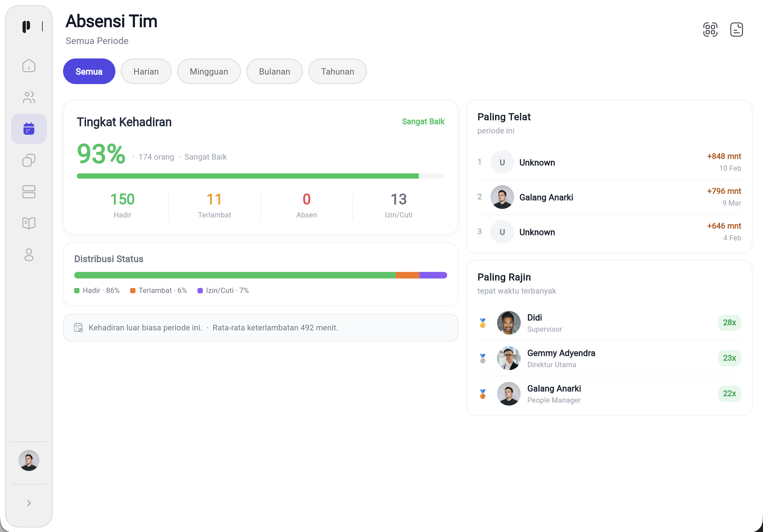Screen dimensions: 763x532
Task: Click the 28x badge for Didi
Action: (x=730, y=322)
